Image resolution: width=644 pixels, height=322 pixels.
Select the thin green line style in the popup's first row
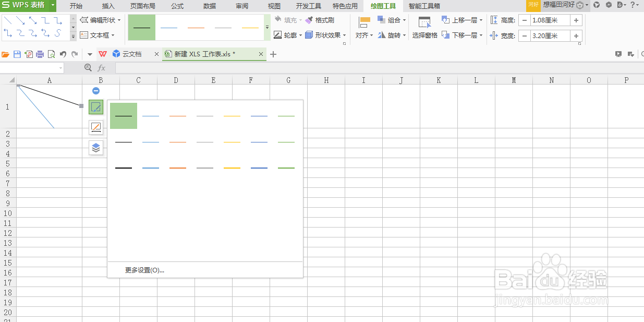pyautogui.click(x=286, y=116)
